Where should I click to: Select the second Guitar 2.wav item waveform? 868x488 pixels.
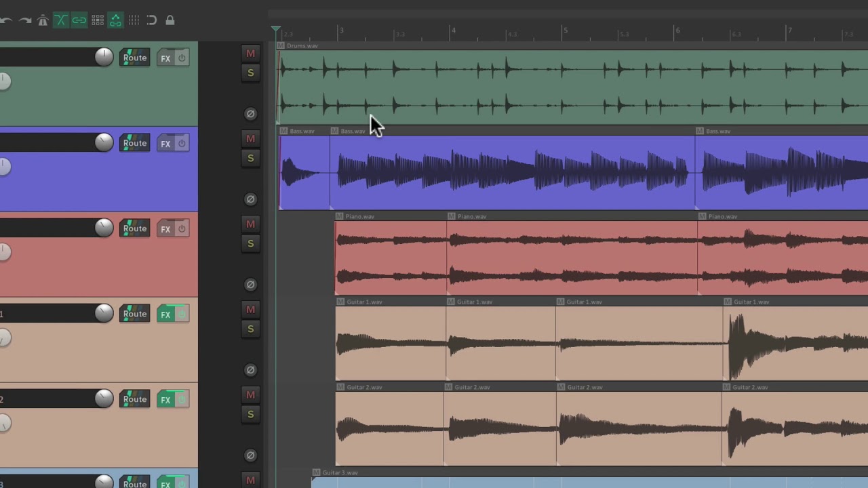[x=500, y=428]
